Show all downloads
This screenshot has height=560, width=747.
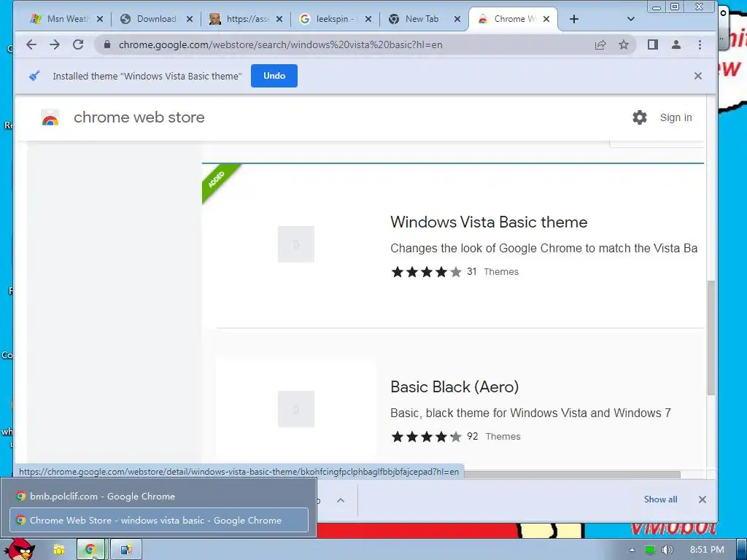tap(660, 499)
